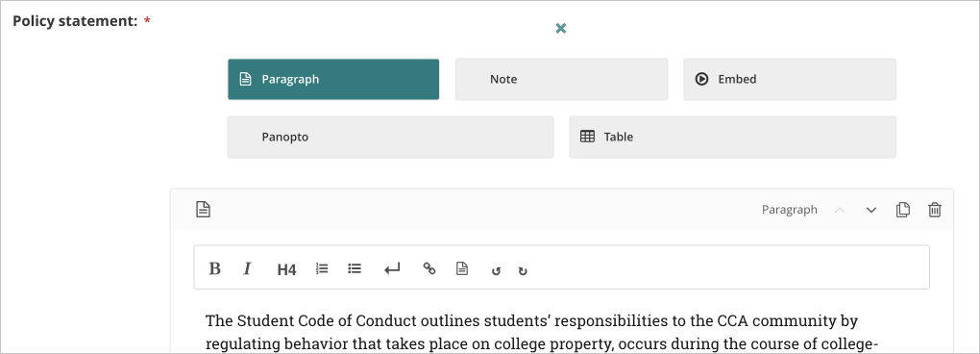Screen dimensions: 980x354
Task: Choose the Note block type
Action: [x=561, y=80]
